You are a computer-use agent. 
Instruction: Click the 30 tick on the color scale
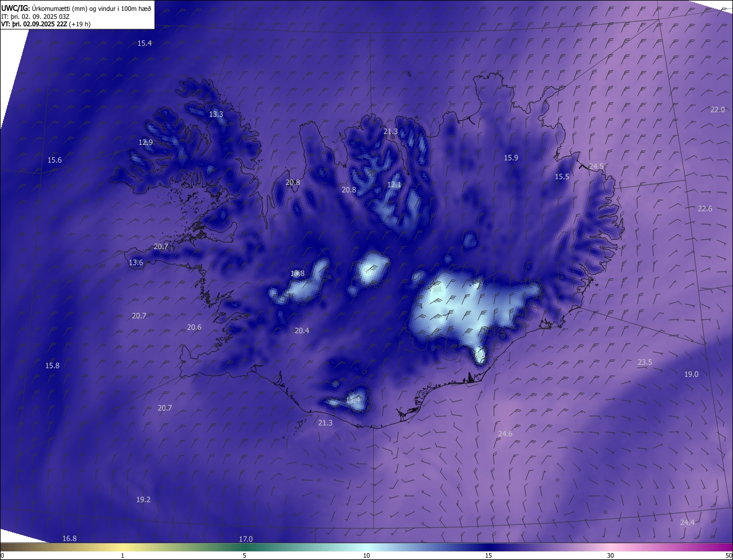click(610, 556)
